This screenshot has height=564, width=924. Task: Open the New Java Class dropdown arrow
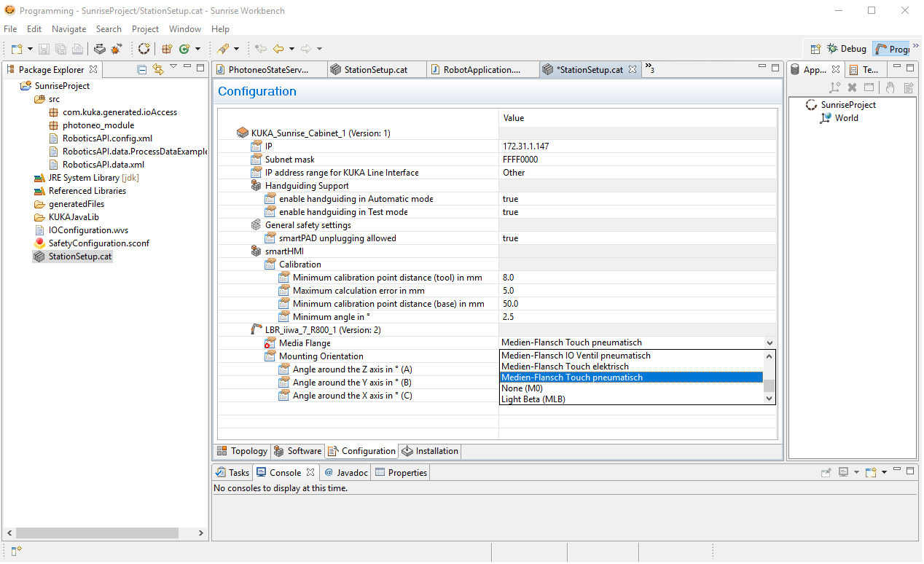point(197,49)
